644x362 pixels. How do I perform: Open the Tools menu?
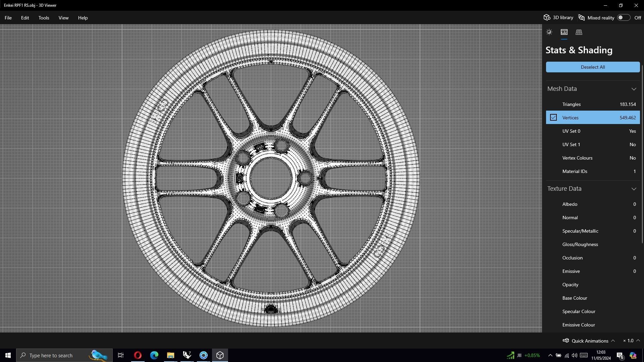pos(44,18)
